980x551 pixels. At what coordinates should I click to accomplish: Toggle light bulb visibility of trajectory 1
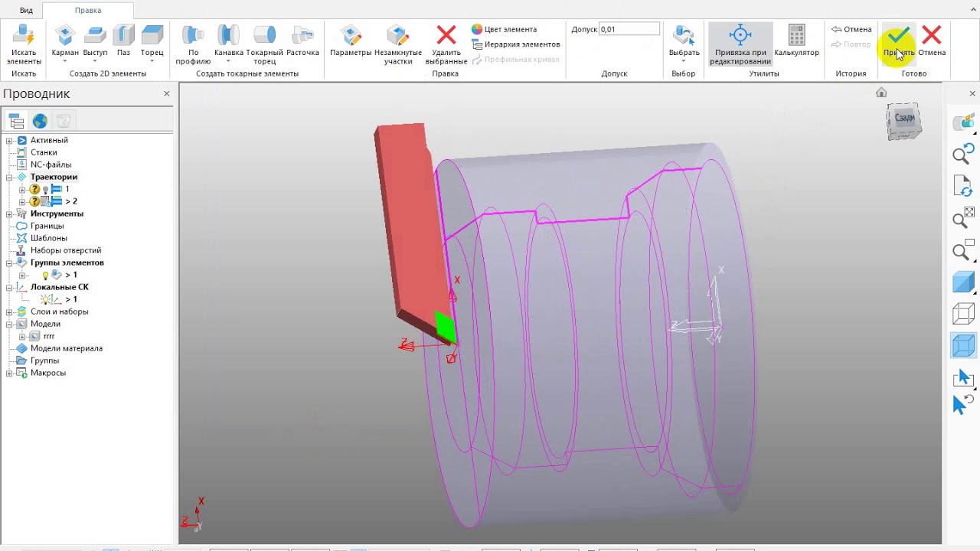pyautogui.click(x=45, y=189)
